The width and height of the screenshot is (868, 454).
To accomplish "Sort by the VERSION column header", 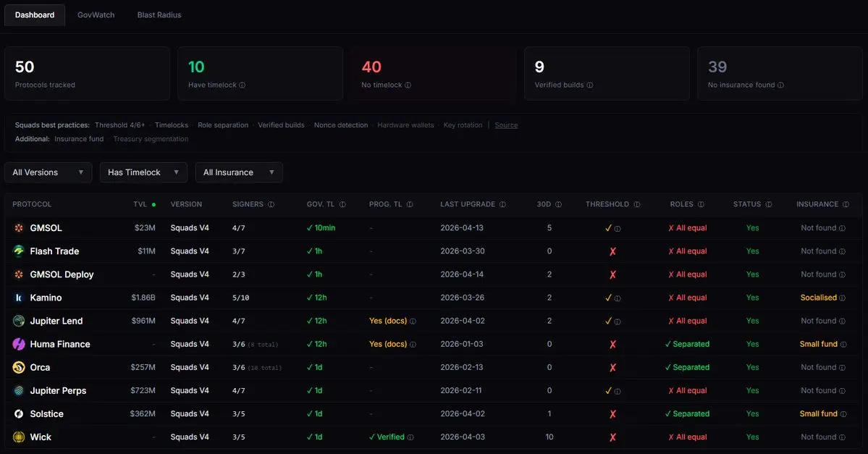I will pyautogui.click(x=186, y=204).
